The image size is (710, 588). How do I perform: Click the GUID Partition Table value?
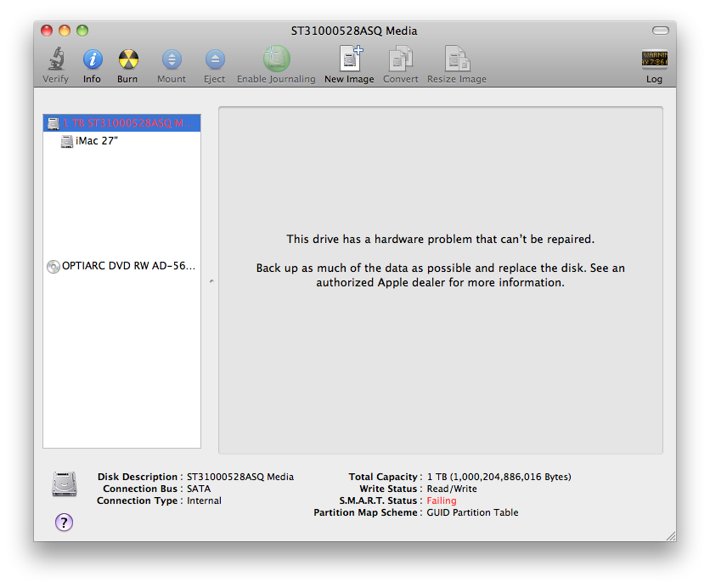click(472, 512)
